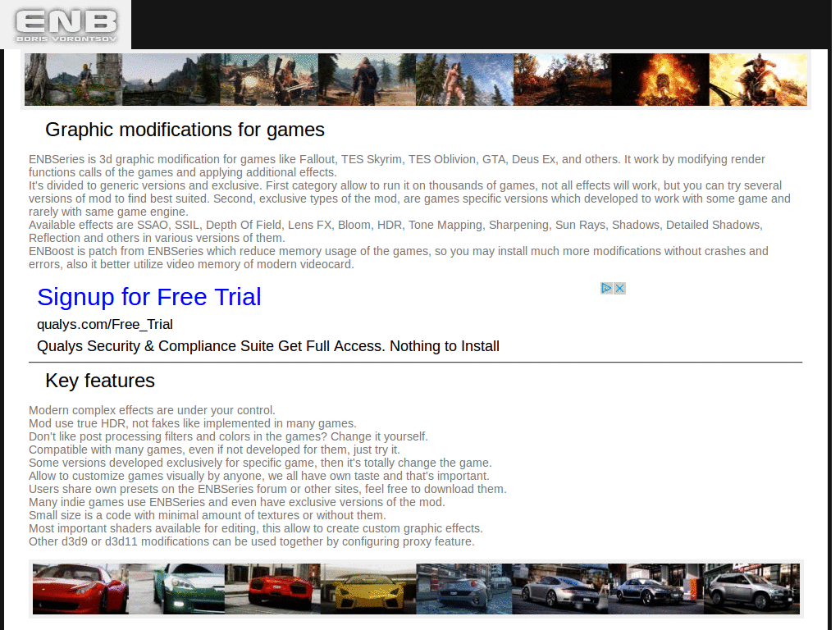840x630 pixels.
Task: Click the ENB Boris Vorontsov logo
Action: 66,25
